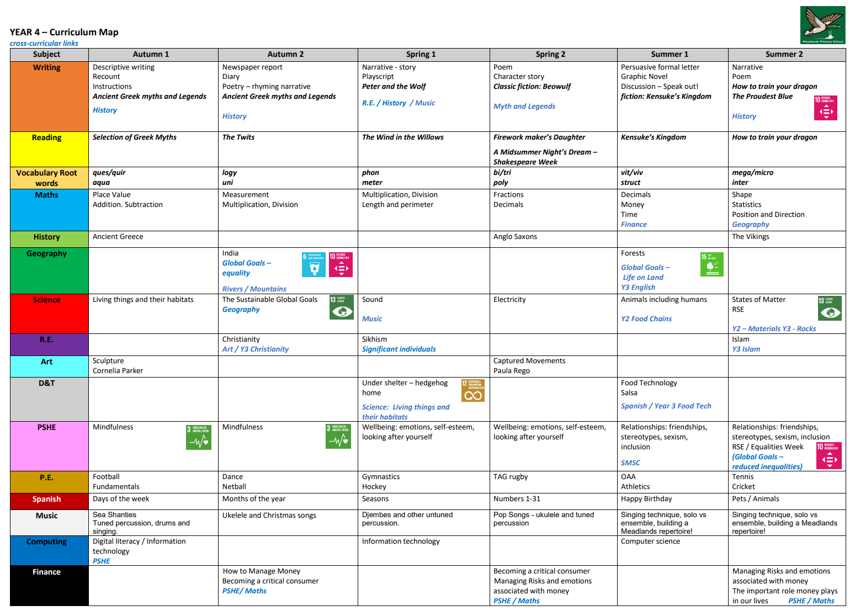
Task: Click Reduced Inequalities icon in Writing Summer 2
Action: (x=825, y=108)
